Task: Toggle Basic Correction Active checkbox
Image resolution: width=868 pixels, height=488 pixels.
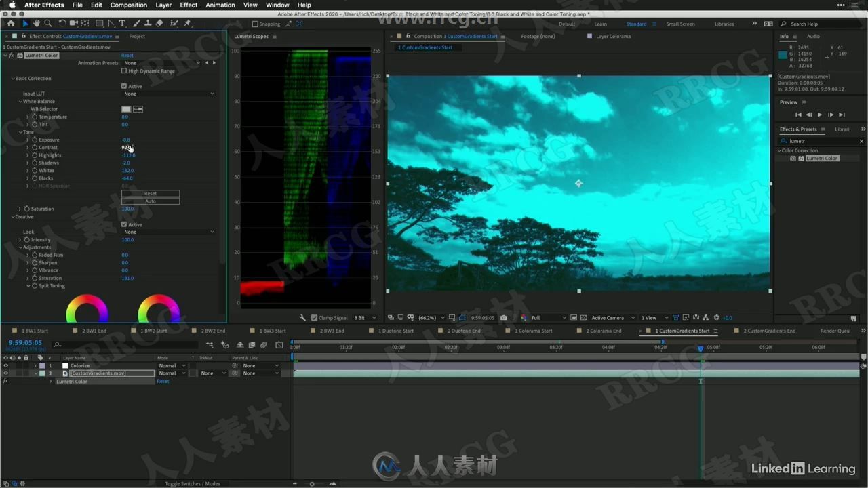Action: pos(124,86)
